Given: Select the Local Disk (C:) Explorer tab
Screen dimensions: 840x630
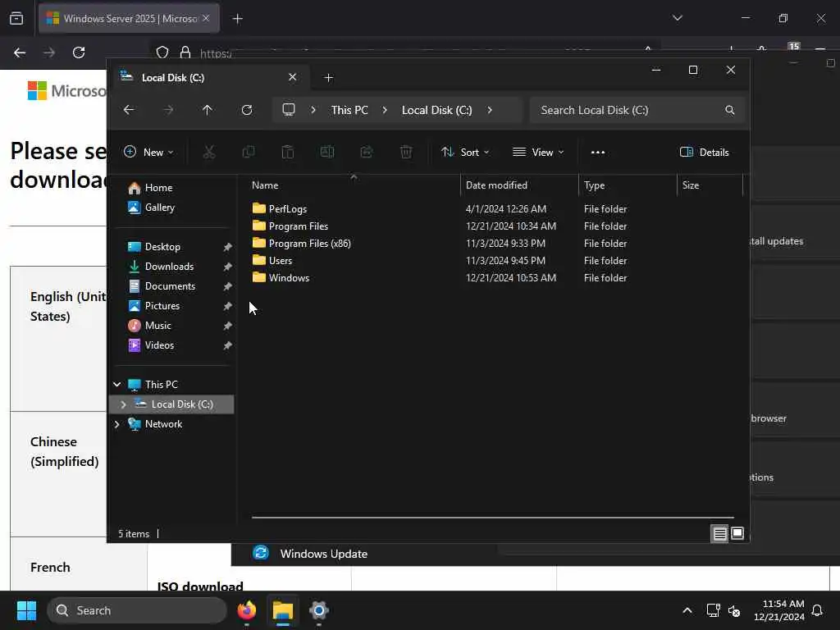Looking at the screenshot, I should 209,78.
